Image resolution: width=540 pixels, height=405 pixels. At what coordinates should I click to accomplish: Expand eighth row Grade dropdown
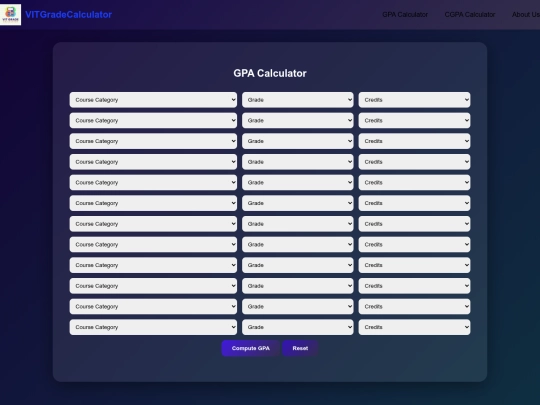[298, 245]
